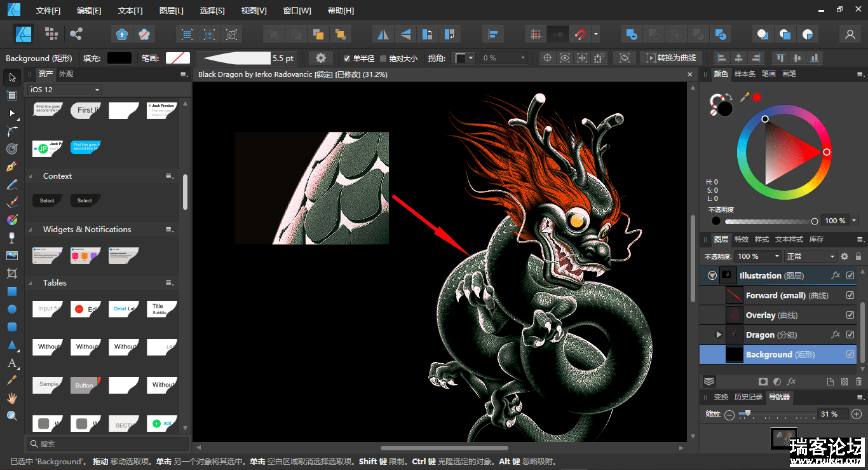The height and width of the screenshot is (470, 868).
Task: Click the Flip Horizontal toolbar icon
Action: pos(383,34)
